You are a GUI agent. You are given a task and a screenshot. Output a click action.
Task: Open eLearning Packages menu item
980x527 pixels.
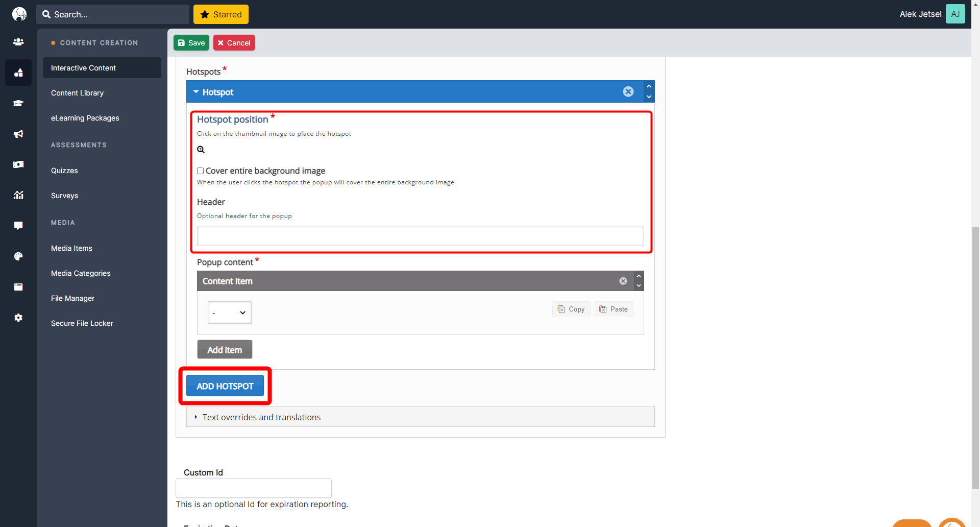(85, 118)
